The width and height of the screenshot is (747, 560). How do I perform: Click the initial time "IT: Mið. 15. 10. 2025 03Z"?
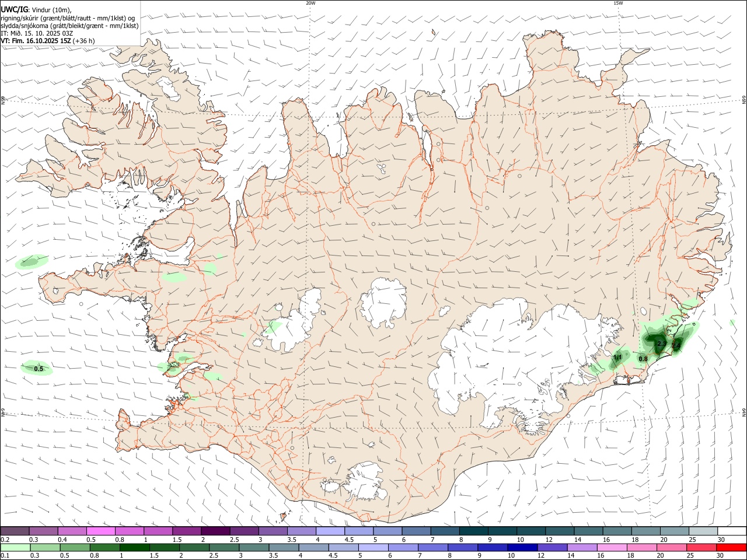click(37, 33)
